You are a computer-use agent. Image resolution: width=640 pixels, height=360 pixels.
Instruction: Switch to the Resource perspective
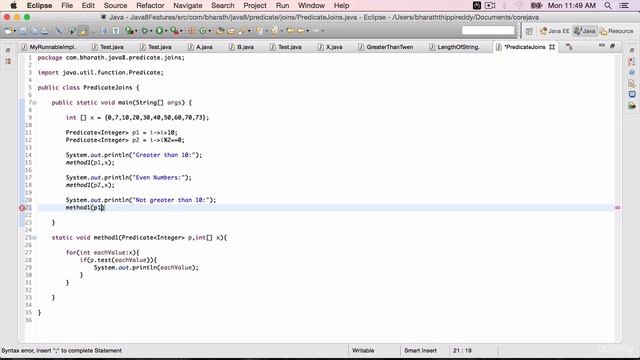click(616, 31)
